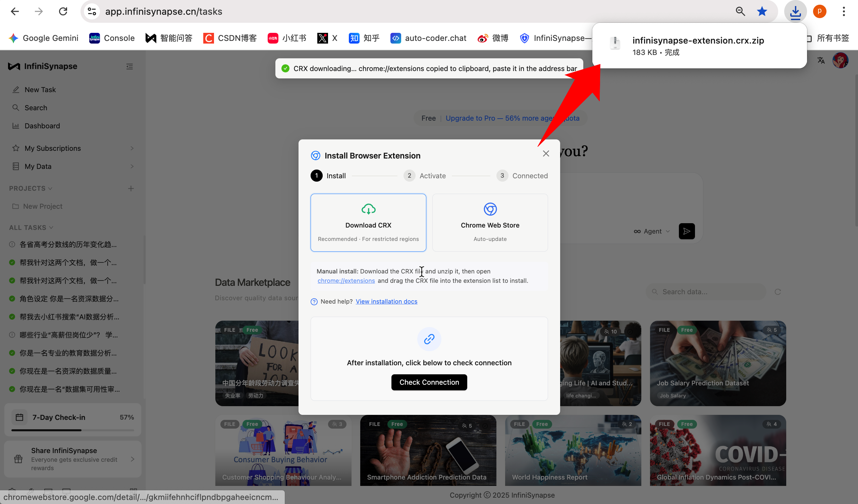Open the Console bookmark
Viewport: 858px width, 504px height.
[x=112, y=38]
